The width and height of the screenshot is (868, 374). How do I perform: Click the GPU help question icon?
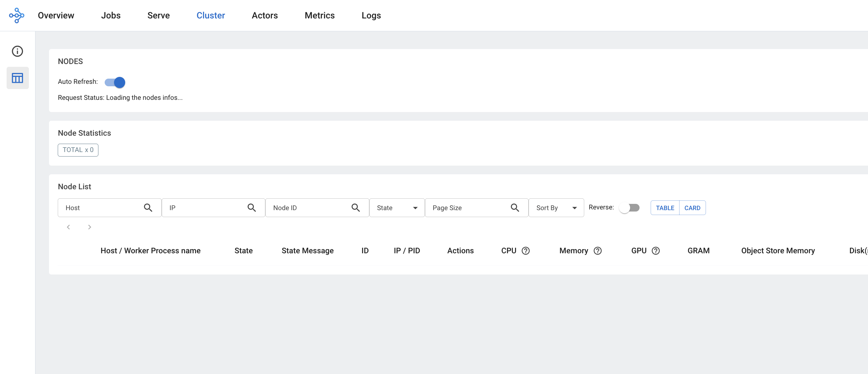[x=656, y=251]
